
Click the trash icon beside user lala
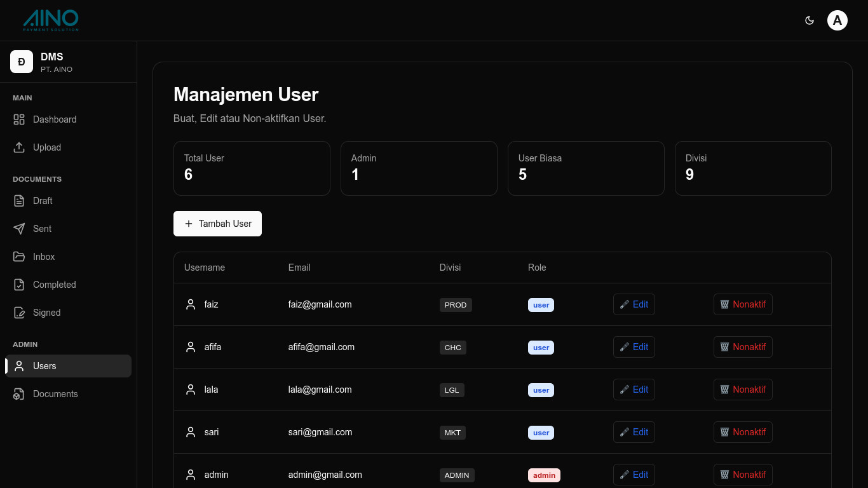[x=724, y=390]
